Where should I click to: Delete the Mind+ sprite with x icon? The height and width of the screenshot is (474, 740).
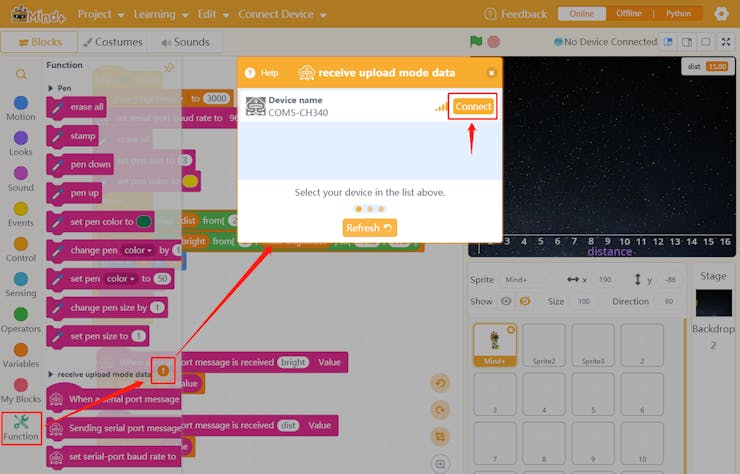coord(511,330)
